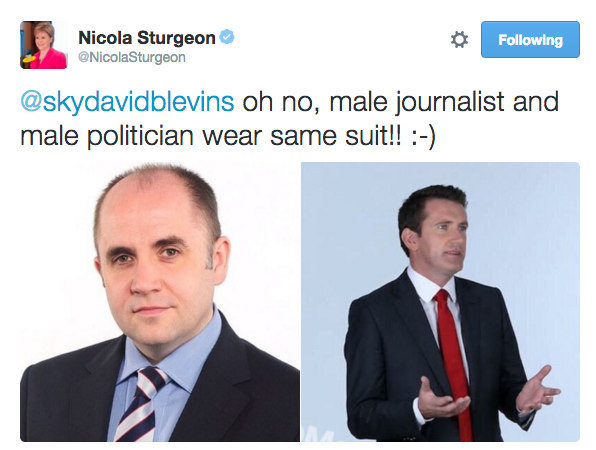Click the ":-)" emoticon ending the tweet

click(423, 136)
